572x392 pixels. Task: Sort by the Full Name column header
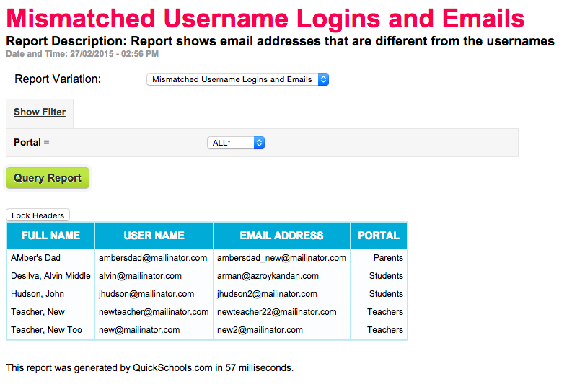point(50,236)
